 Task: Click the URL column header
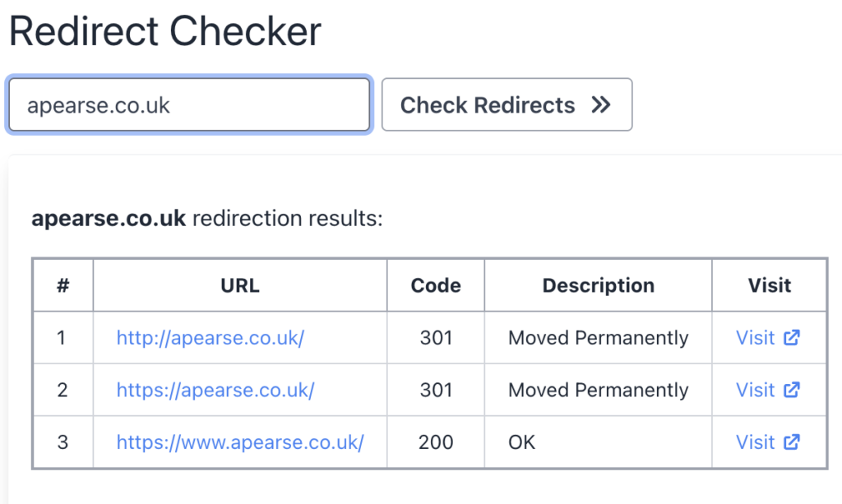[240, 285]
